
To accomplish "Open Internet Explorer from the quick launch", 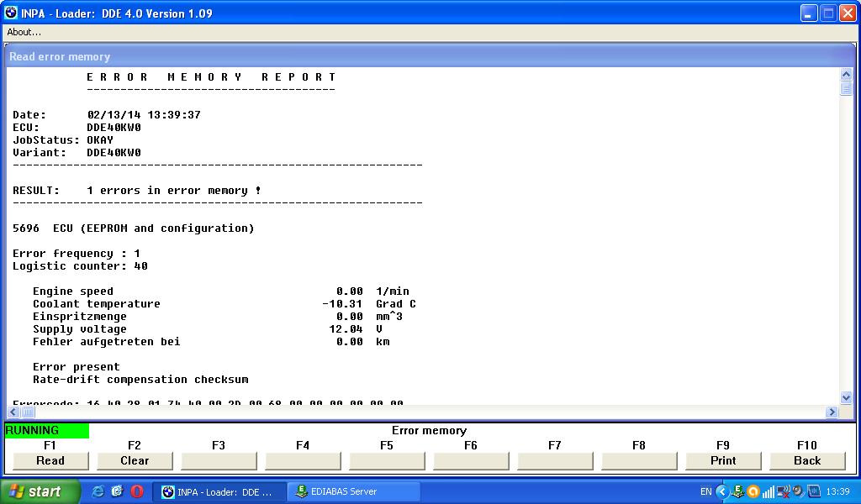I will tap(98, 491).
